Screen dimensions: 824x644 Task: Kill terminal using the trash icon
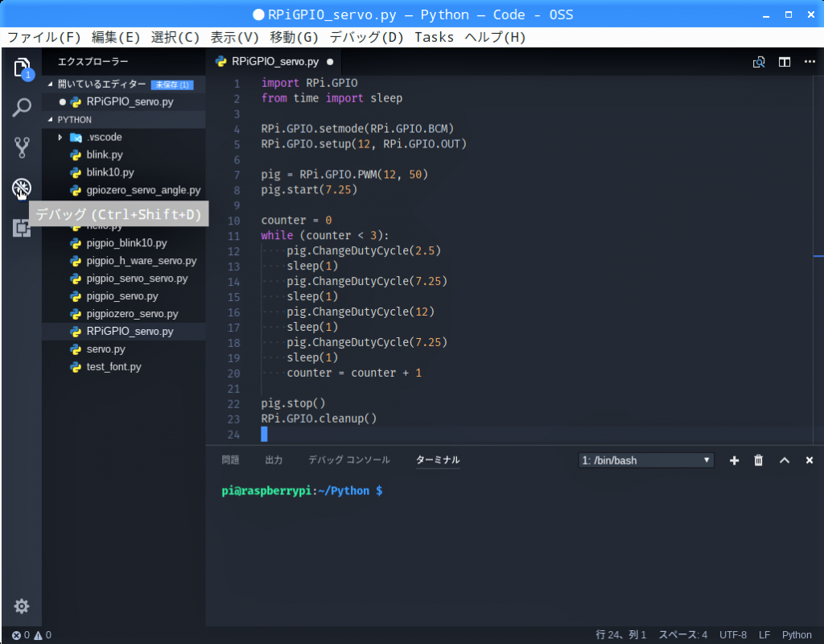pyautogui.click(x=758, y=460)
